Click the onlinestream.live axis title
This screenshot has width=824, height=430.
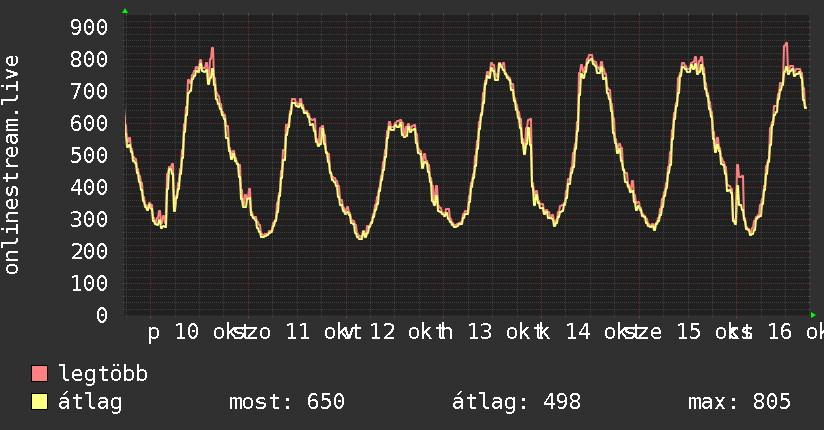12,165
